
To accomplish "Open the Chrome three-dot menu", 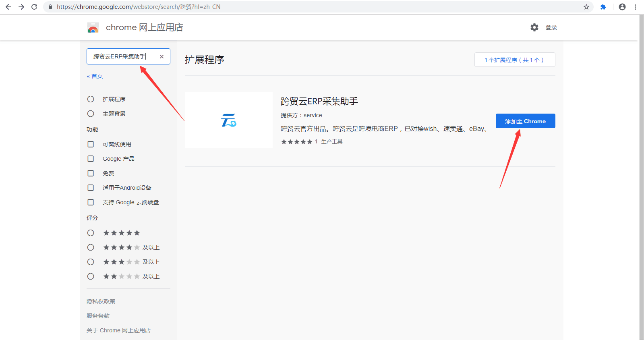I will tap(635, 7).
